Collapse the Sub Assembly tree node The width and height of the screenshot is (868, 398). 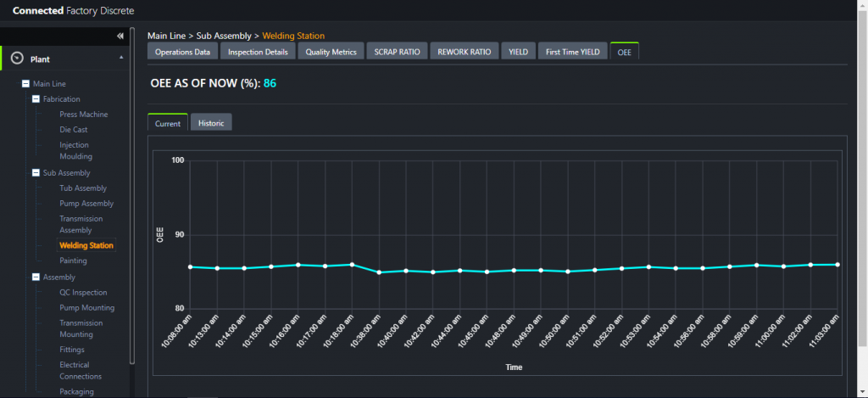click(36, 173)
